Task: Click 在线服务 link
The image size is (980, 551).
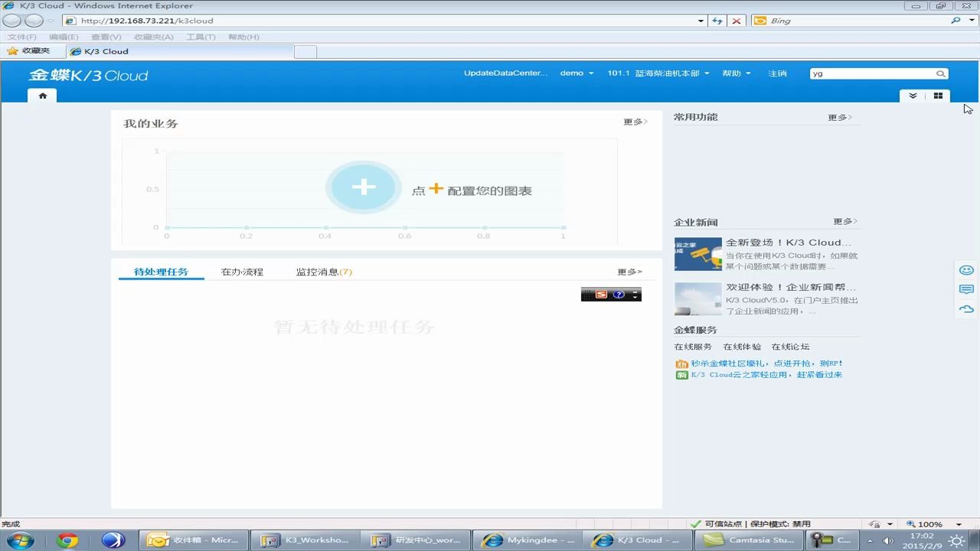Action: 693,347
